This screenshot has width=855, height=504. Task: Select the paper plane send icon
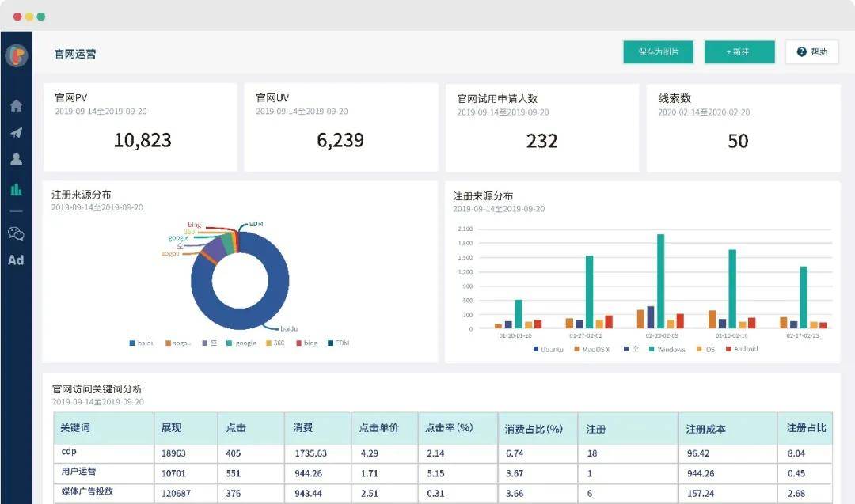pyautogui.click(x=16, y=133)
